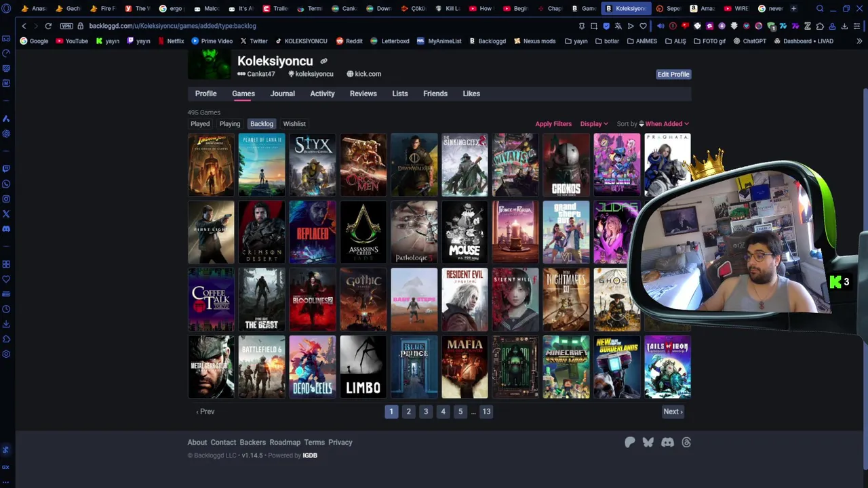Select the Backlog filter

(262, 124)
